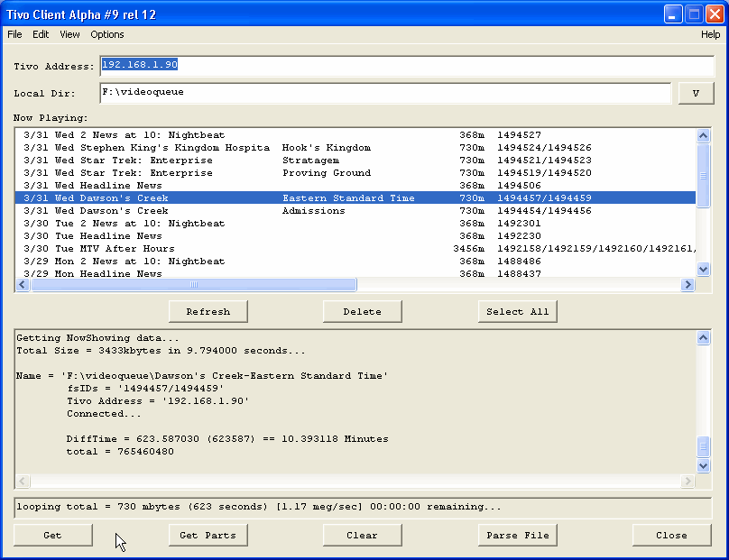Image resolution: width=729 pixels, height=560 pixels.
Task: Click the 'fsIDs = 1494457/1494459' log line
Action: [x=145, y=388]
